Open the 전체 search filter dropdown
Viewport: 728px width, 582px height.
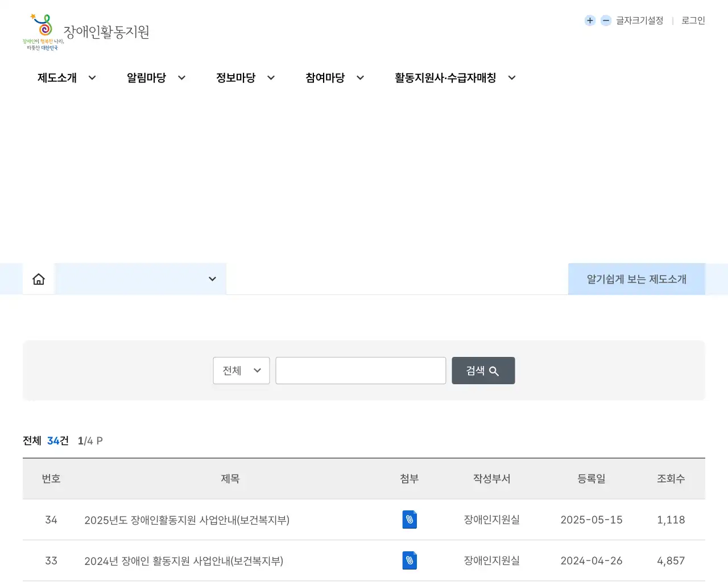241,371
